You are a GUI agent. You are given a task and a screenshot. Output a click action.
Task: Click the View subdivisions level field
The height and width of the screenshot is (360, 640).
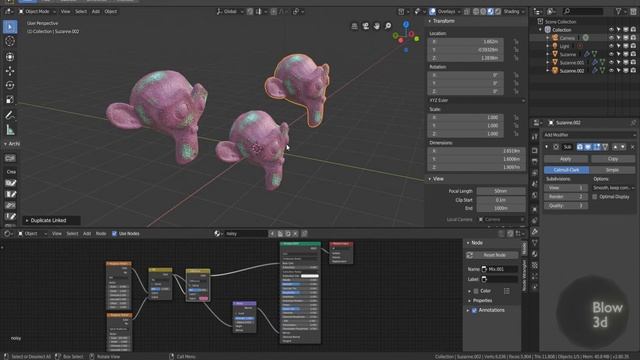(566, 188)
